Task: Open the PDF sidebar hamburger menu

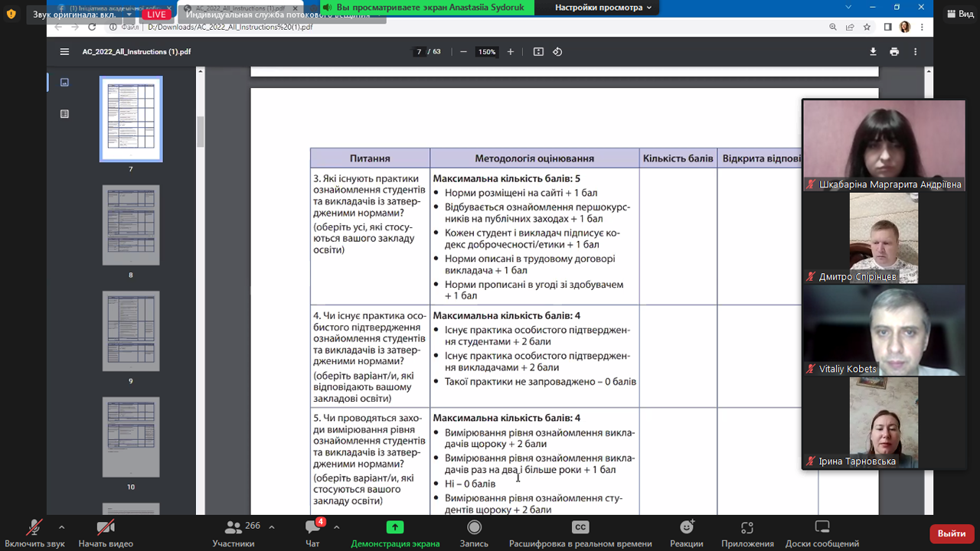Action: 65,52
